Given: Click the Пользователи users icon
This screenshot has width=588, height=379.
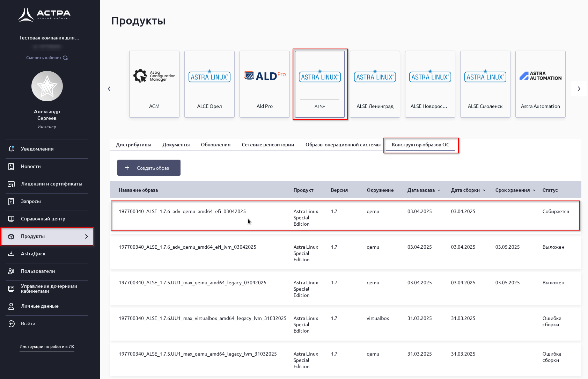Looking at the screenshot, I should click(x=11, y=271).
